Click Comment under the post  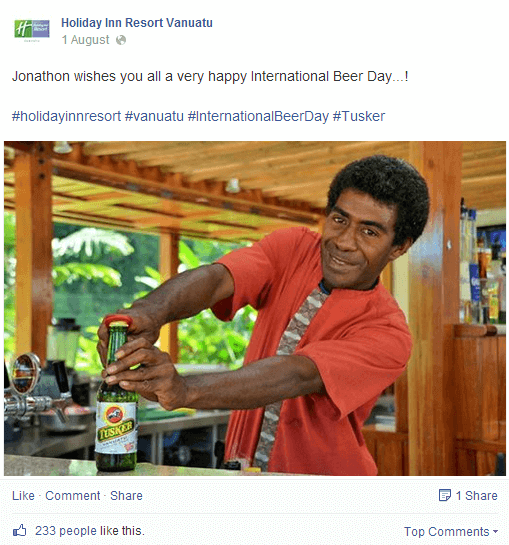(73, 495)
